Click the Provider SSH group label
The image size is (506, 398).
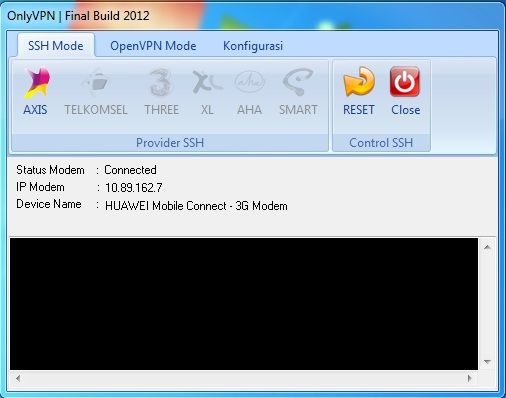[x=170, y=143]
